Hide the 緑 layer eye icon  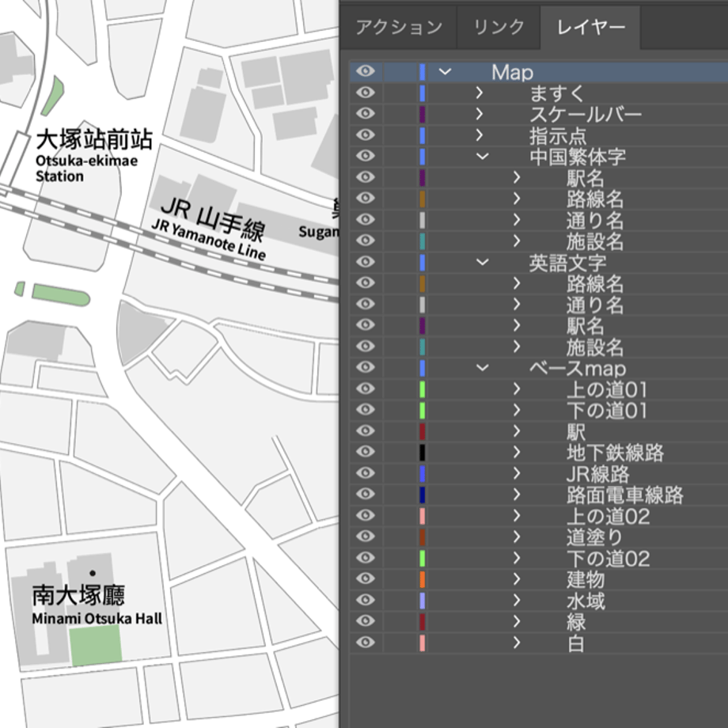coord(366,620)
